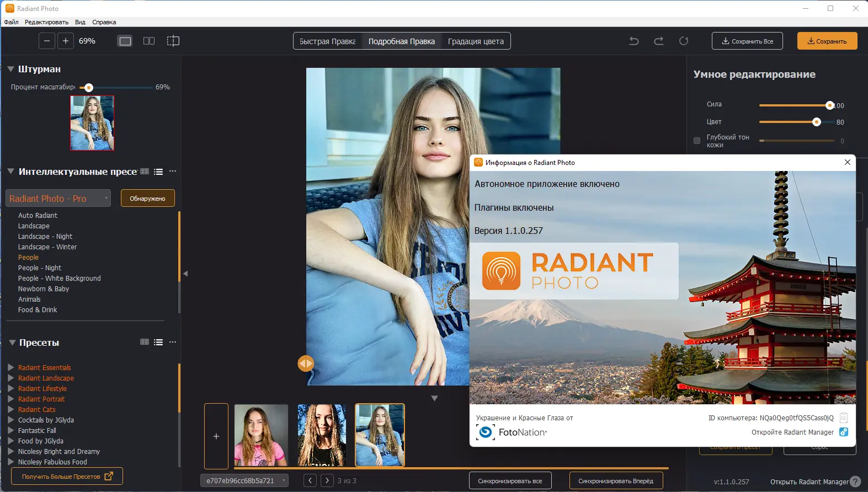Viewport: 868px width, 492px height.
Task: Expand Radiant Portrait preset group
Action: (x=10, y=399)
